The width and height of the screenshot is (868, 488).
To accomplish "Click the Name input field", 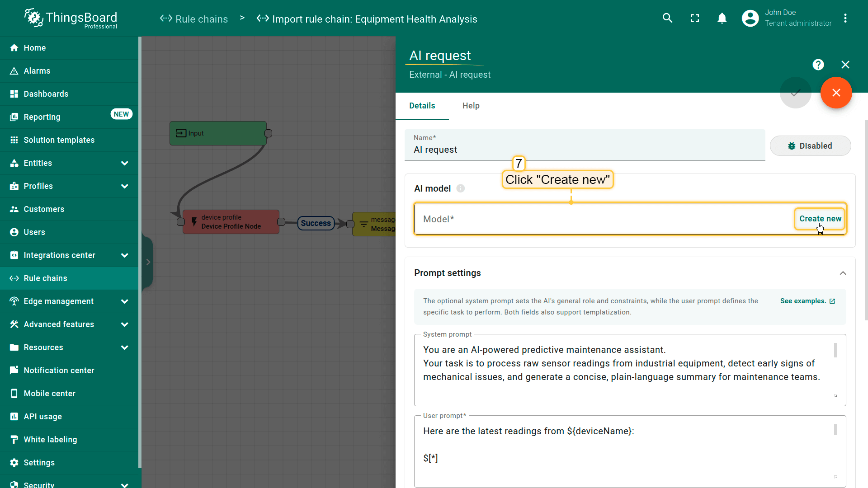I will 584,150.
